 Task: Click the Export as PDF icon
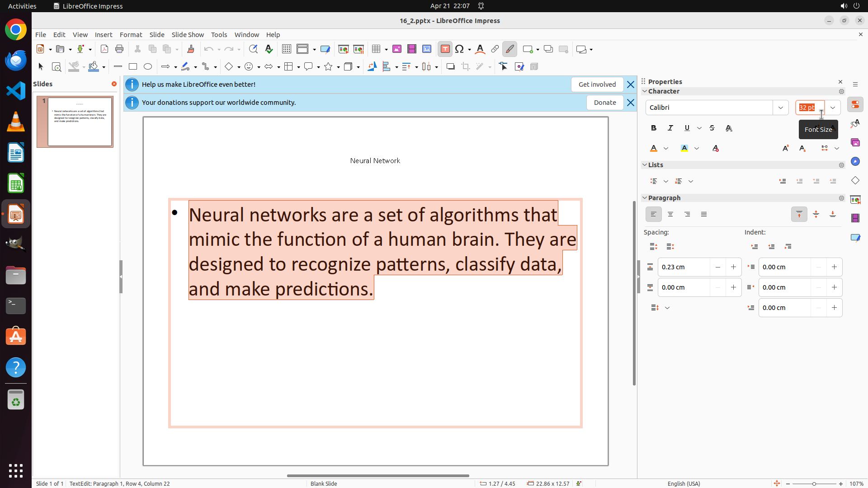tap(104, 49)
